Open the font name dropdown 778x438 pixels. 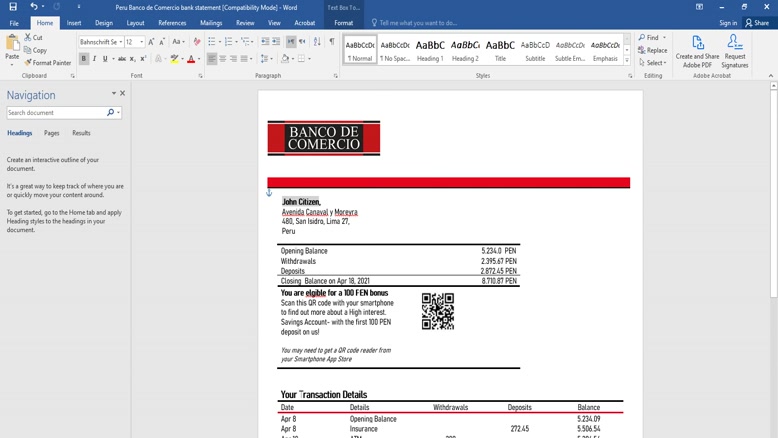click(x=119, y=42)
